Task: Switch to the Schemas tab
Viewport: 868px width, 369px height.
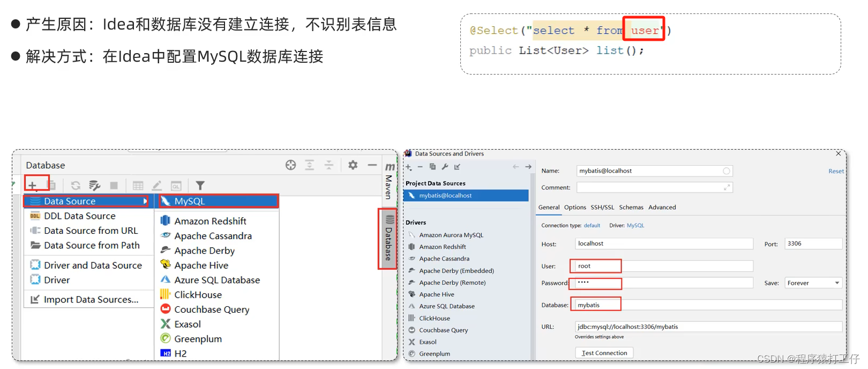Action: (631, 208)
